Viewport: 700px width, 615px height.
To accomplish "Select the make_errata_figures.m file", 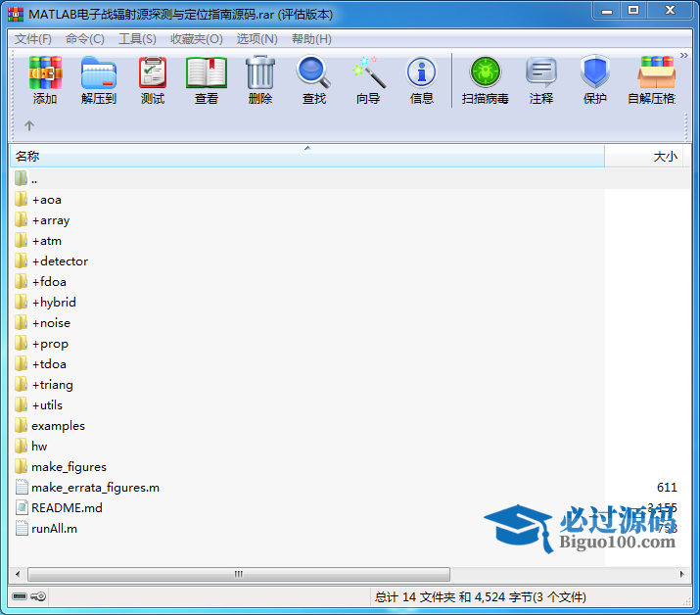I will coord(87,488).
